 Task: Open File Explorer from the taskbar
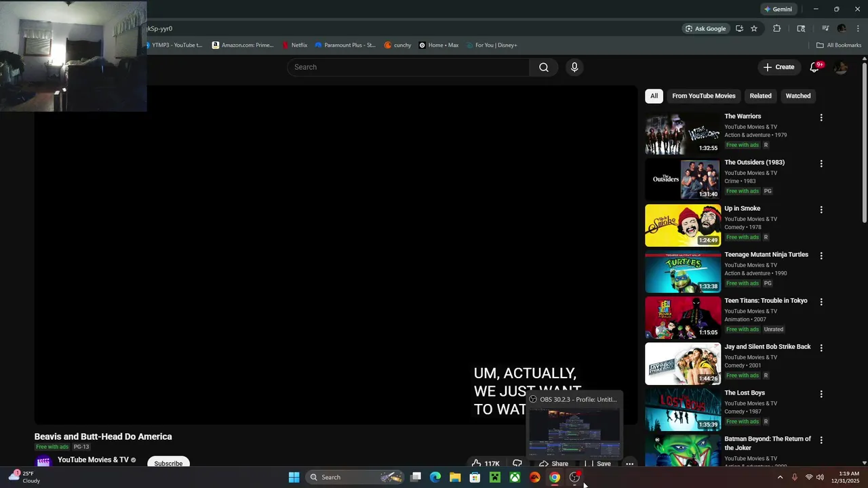tap(455, 477)
